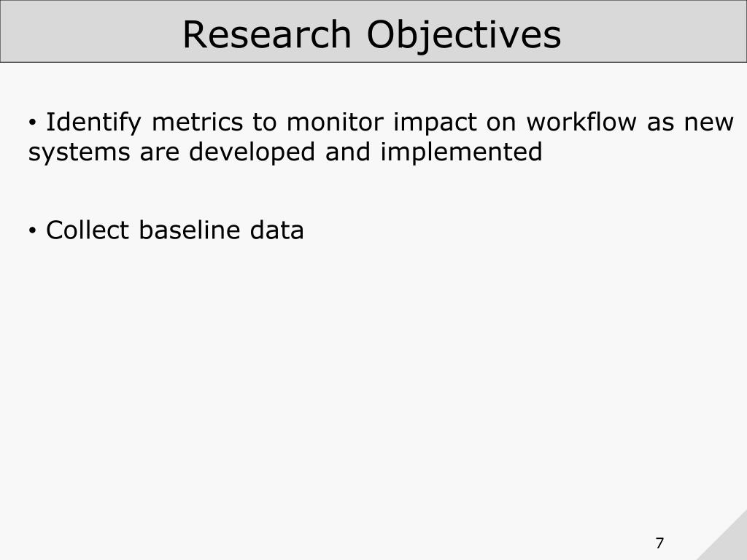The image size is (747, 560).
Task: Click the word impact in first bullet
Action: pos(435,122)
